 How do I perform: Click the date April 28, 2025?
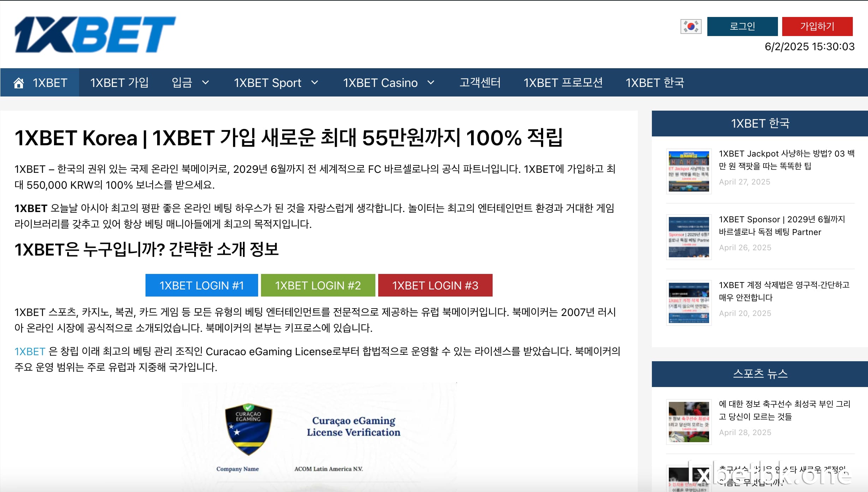745,432
